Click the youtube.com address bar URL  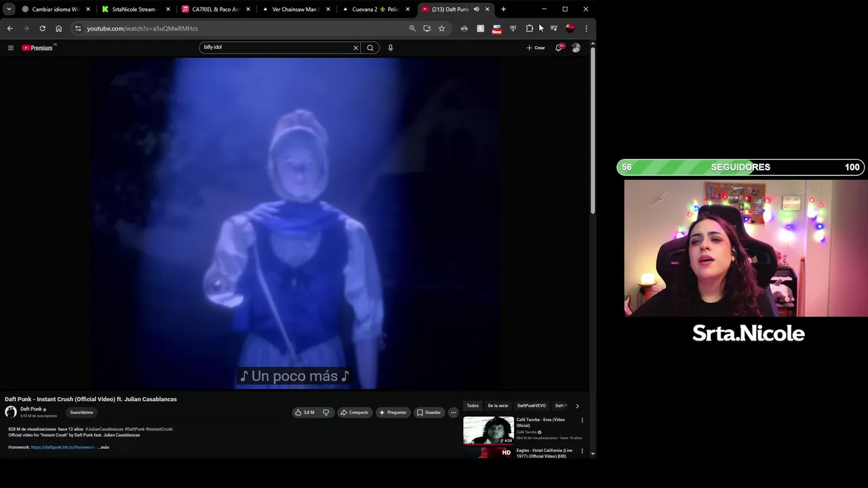[142, 28]
